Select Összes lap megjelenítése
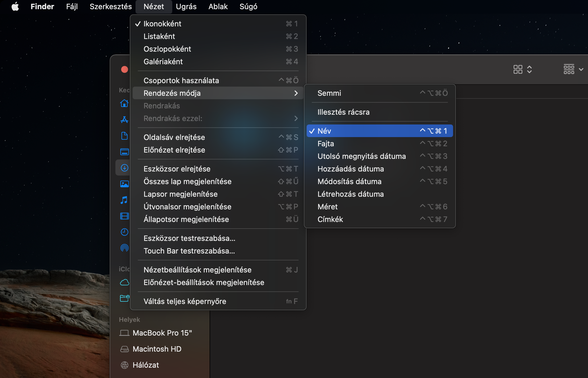This screenshot has width=588, height=378. pyautogui.click(x=218, y=182)
